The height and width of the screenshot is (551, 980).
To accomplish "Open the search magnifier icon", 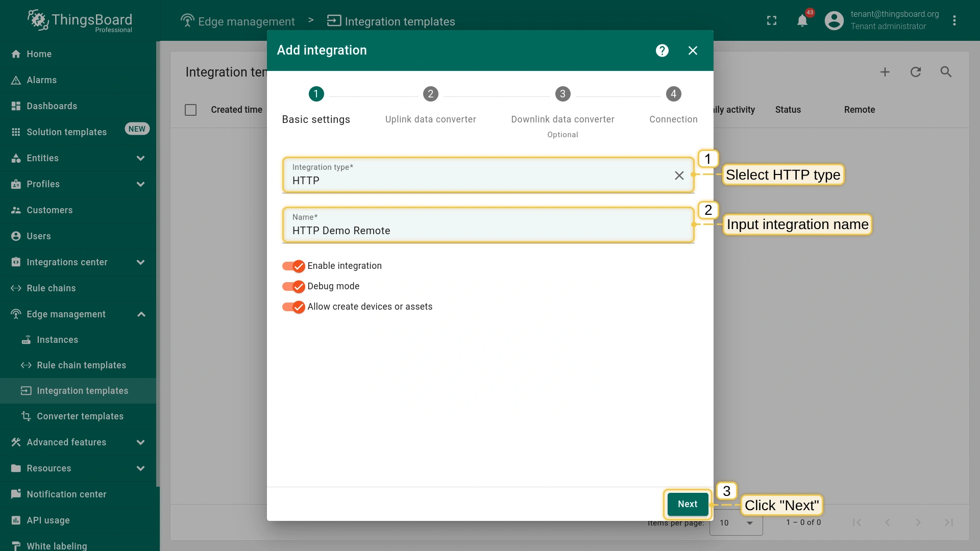I will 946,72.
